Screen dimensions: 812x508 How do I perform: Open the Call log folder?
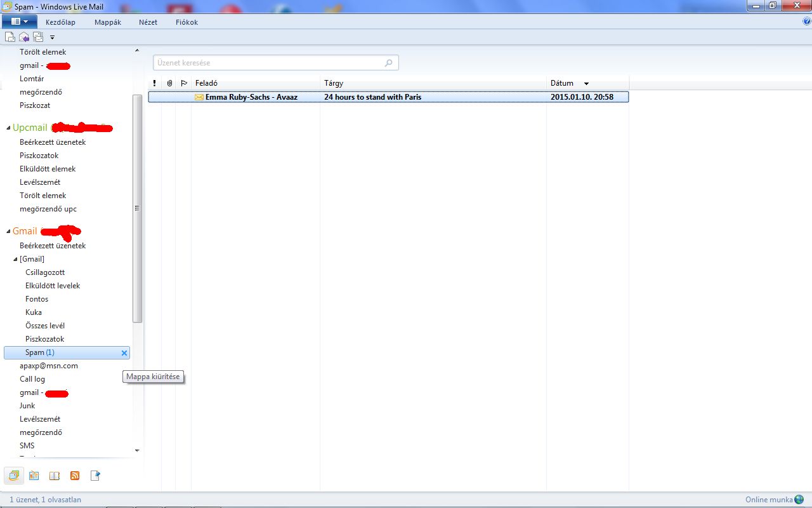[32, 379]
